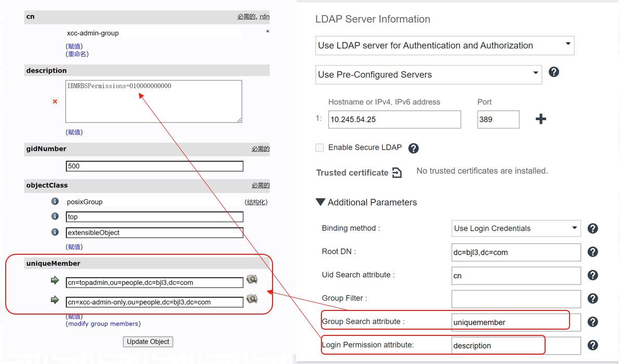Click help icon for Root DN
The height and width of the screenshot is (364, 620).
click(x=592, y=252)
